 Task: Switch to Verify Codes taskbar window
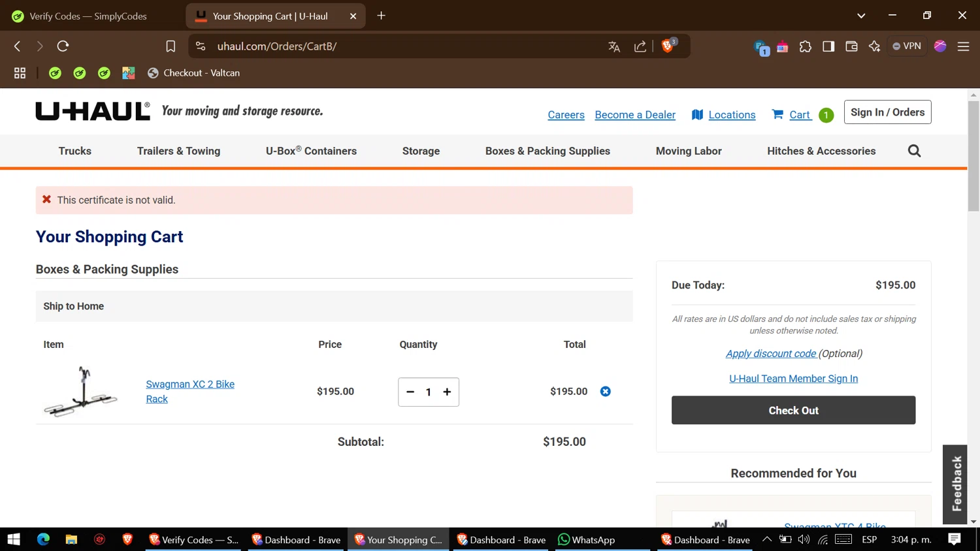point(193,540)
